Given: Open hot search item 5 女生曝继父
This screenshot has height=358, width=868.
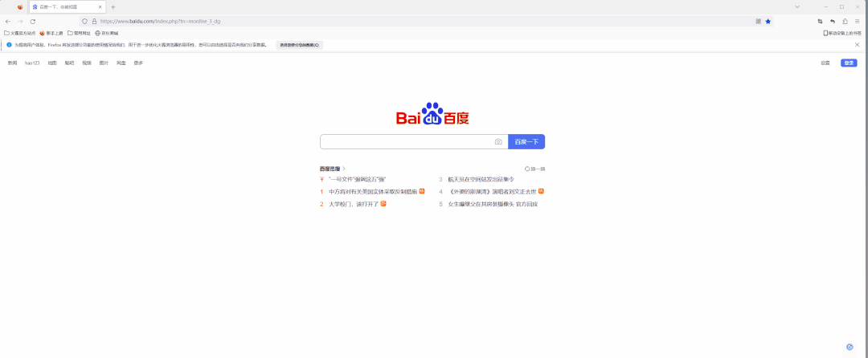Looking at the screenshot, I should click(493, 204).
